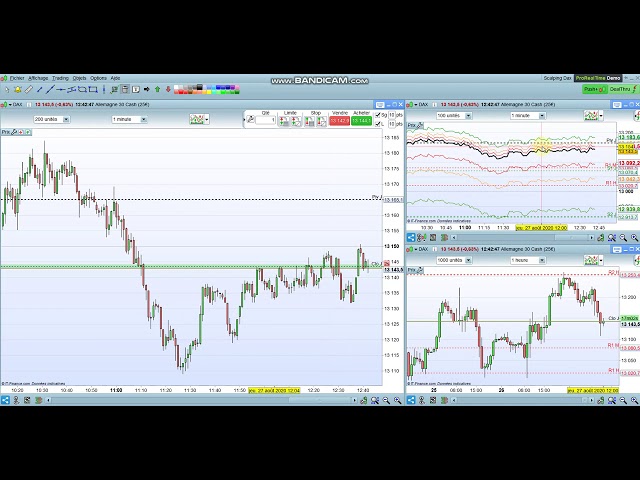
Task: Click first Limite order icon
Action: [x=284, y=121]
